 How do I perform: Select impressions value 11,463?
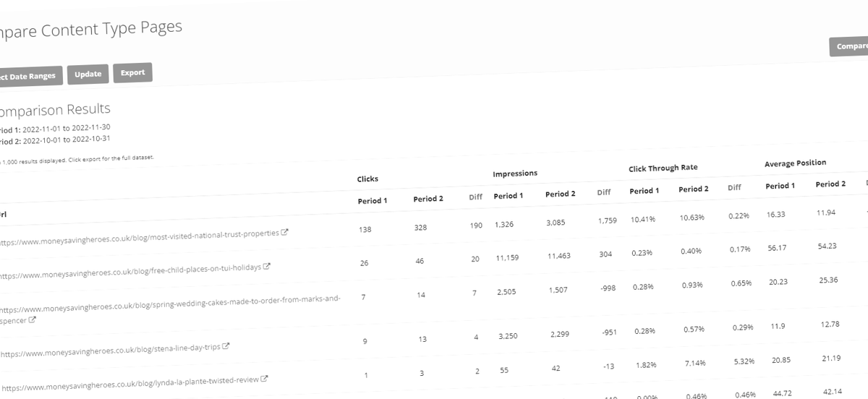click(x=561, y=256)
